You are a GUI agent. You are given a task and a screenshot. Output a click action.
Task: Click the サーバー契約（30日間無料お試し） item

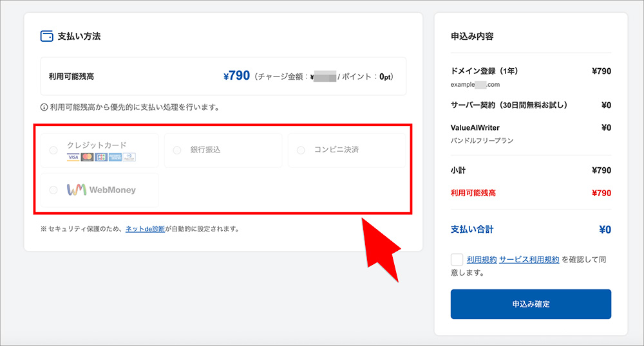[509, 105]
